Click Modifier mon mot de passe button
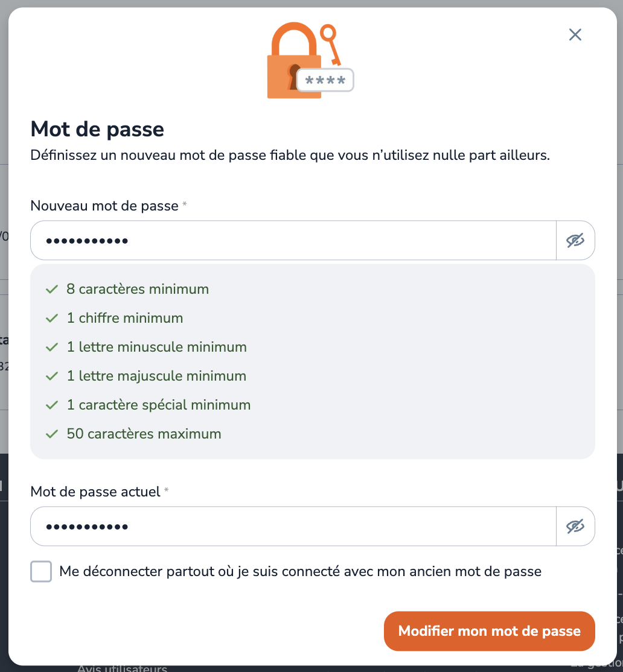The width and height of the screenshot is (623, 672). [489, 631]
